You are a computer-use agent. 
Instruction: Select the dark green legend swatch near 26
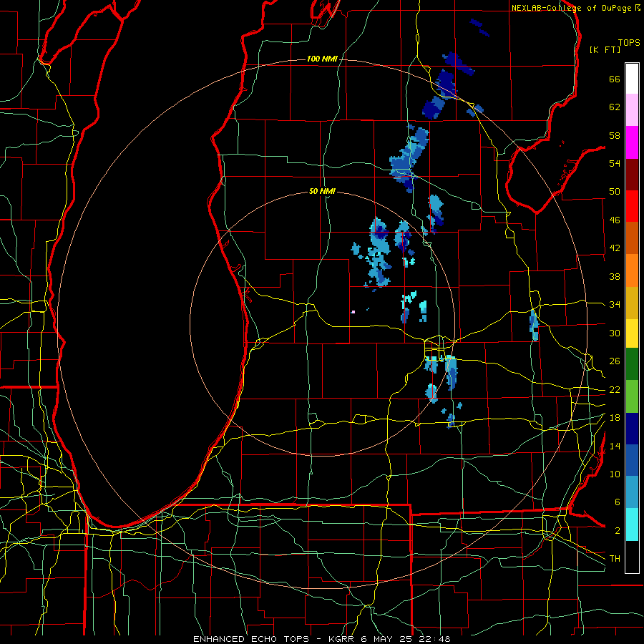(x=632, y=364)
